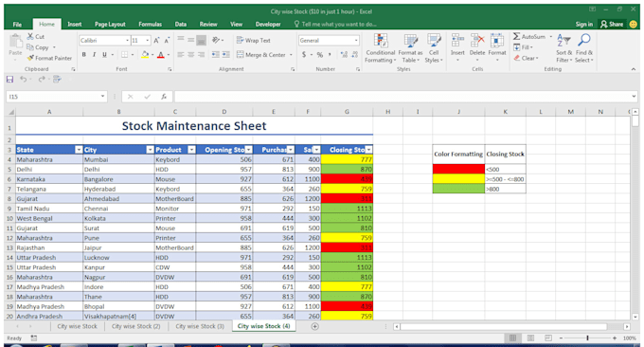Viewport: 644px width, 347px height.
Task: Click the Delete cells icon
Action: (477, 41)
